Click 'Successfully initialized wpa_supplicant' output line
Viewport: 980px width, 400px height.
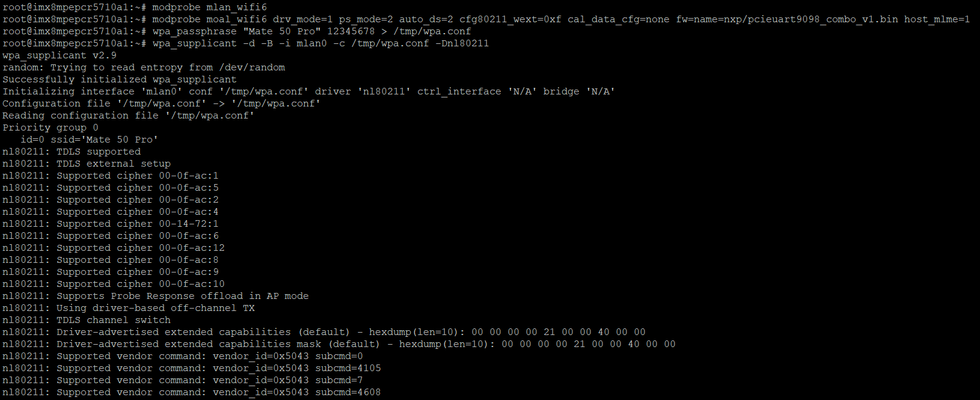(120, 79)
